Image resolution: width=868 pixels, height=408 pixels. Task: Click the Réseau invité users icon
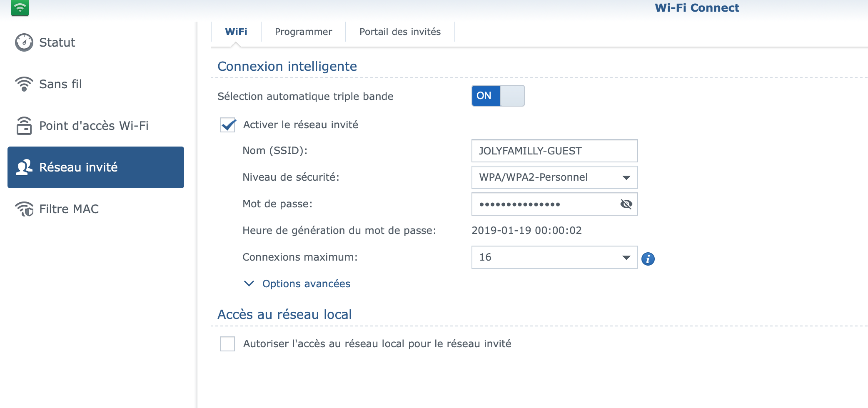24,167
